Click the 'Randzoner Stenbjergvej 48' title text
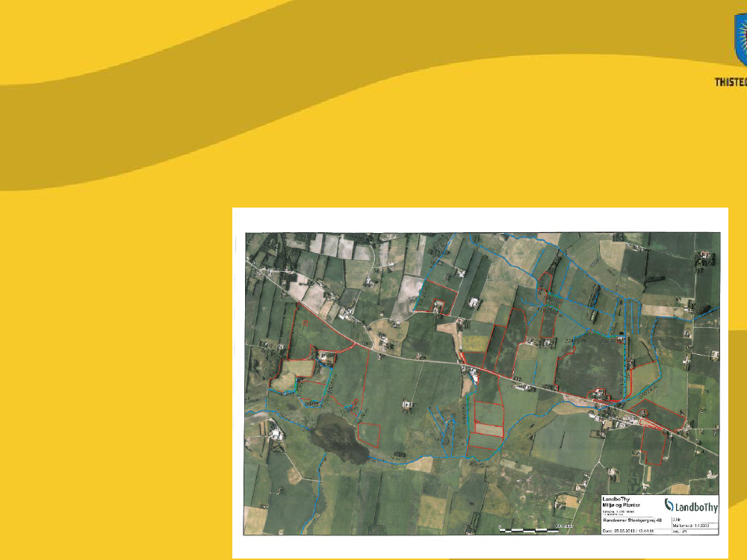 click(x=632, y=520)
